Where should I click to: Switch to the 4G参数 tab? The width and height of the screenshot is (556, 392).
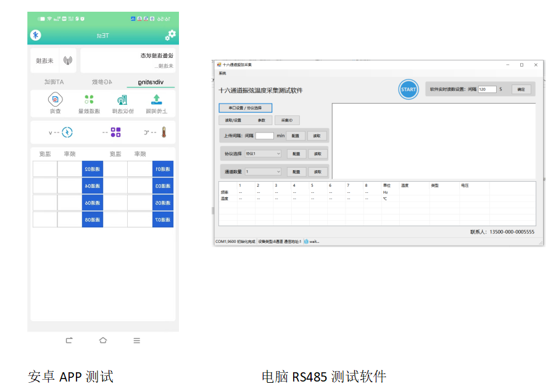[x=102, y=82]
